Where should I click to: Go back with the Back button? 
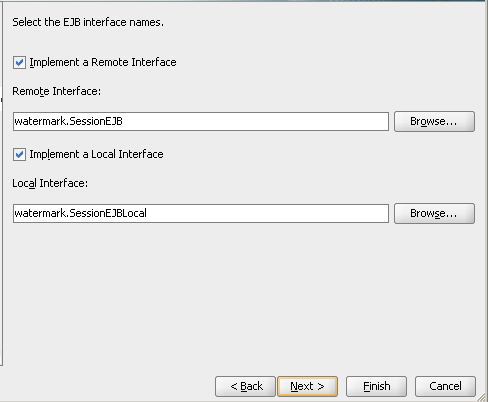[x=245, y=386]
